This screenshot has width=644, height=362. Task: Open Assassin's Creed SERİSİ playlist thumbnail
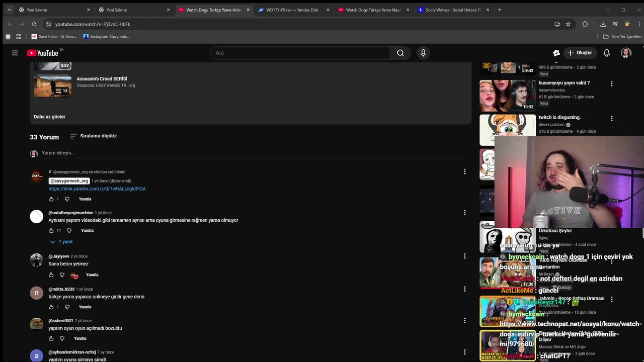[x=53, y=86]
